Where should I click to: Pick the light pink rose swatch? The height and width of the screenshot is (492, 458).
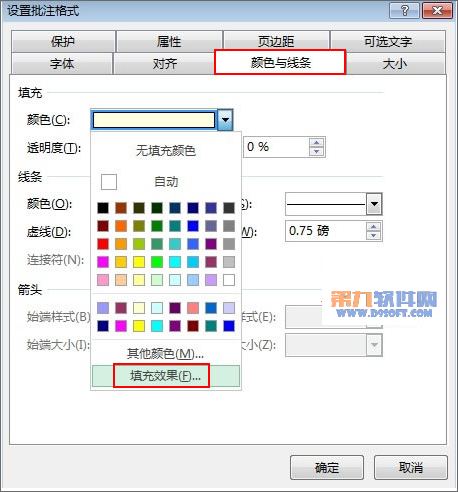[x=103, y=280]
